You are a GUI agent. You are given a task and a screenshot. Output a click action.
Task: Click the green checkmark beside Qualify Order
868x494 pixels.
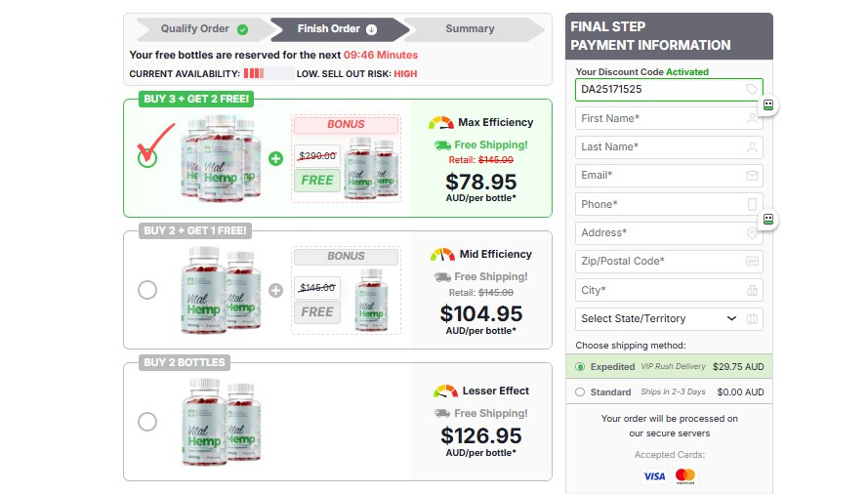[x=242, y=29]
